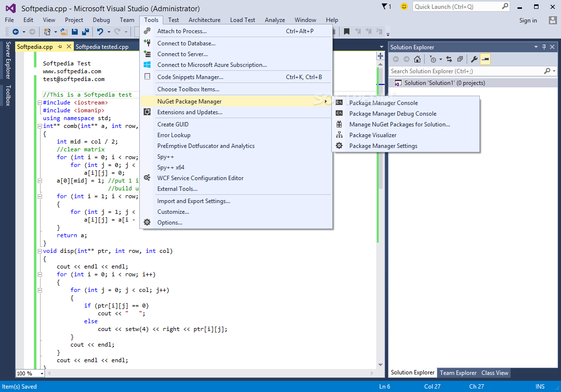Toggle a bookmark with the bookmark toolbar icon
The image size is (561, 392).
[346, 32]
